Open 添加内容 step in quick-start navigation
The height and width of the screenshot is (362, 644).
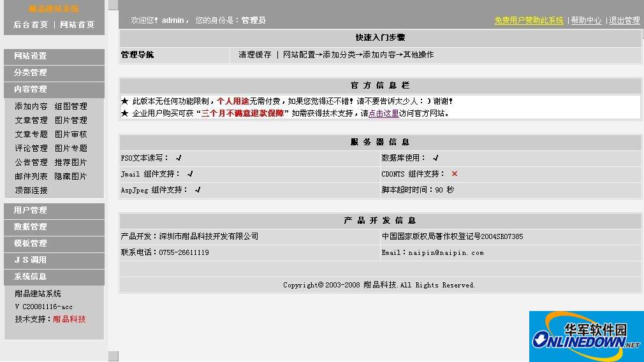(379, 55)
